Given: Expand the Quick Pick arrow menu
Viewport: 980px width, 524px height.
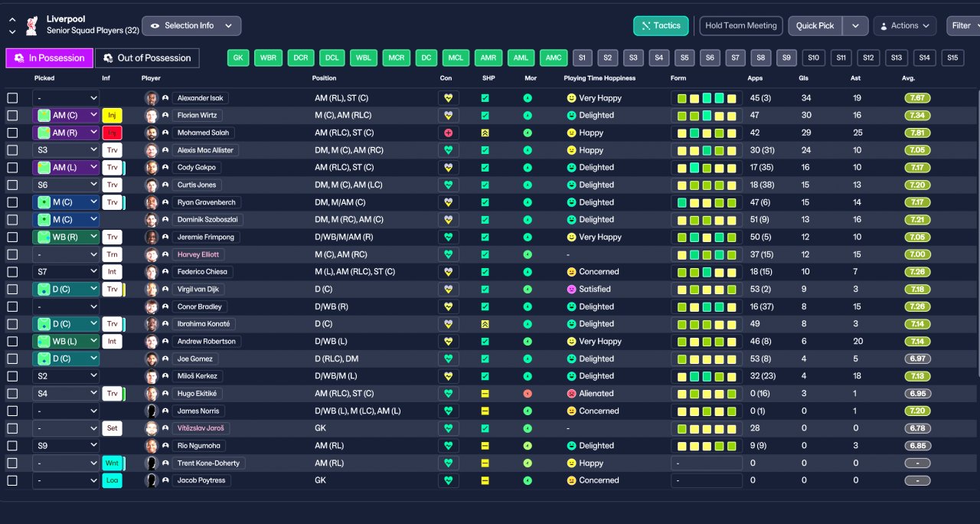Looking at the screenshot, I should (x=855, y=25).
